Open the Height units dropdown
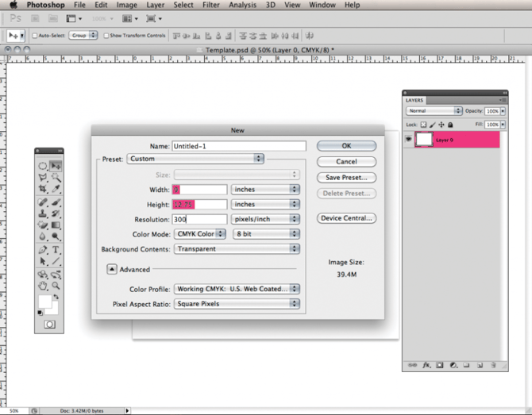532x415 pixels. (x=265, y=204)
